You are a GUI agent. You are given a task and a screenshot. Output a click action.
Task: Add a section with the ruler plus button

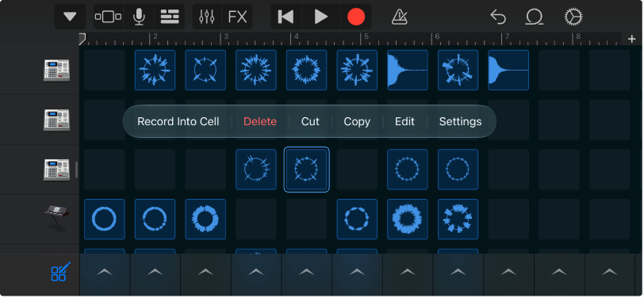click(631, 39)
